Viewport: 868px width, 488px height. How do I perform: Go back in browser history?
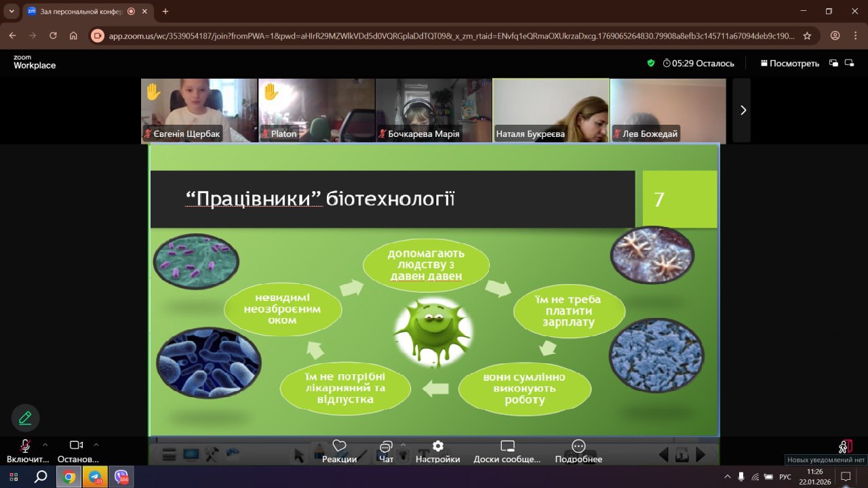[12, 36]
